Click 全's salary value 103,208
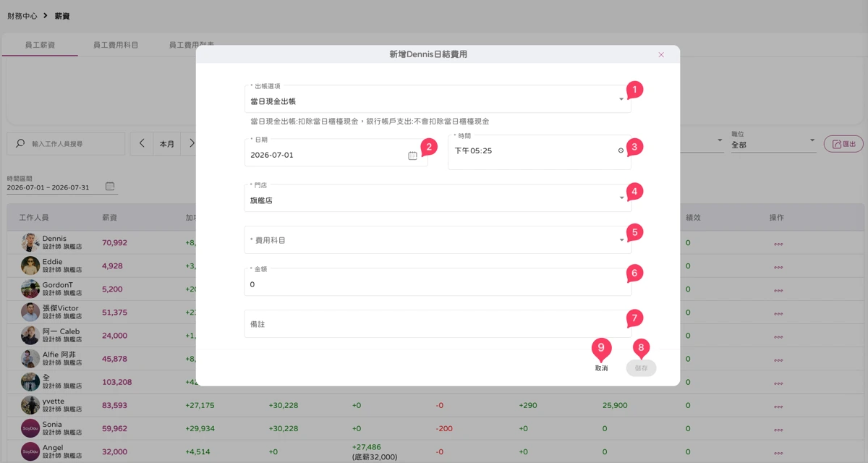The image size is (868, 463). click(x=117, y=382)
